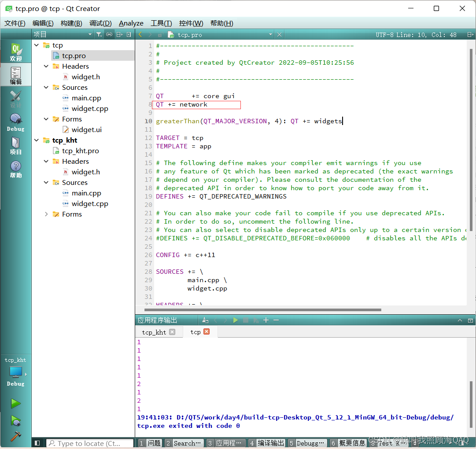Expand the Forms folder under tcp_kht
Image resolution: width=476 pixels, height=449 pixels.
[x=46, y=214]
